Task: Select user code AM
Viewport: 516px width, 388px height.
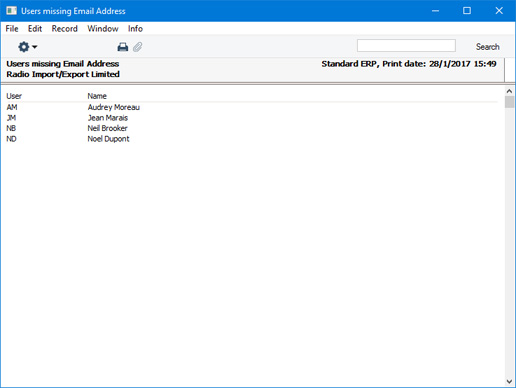Action: coord(12,107)
